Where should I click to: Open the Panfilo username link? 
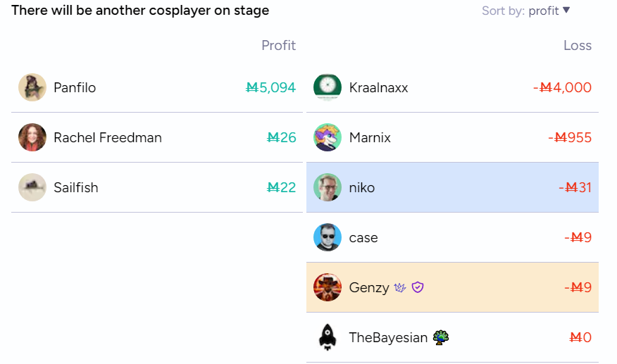pyautogui.click(x=75, y=87)
